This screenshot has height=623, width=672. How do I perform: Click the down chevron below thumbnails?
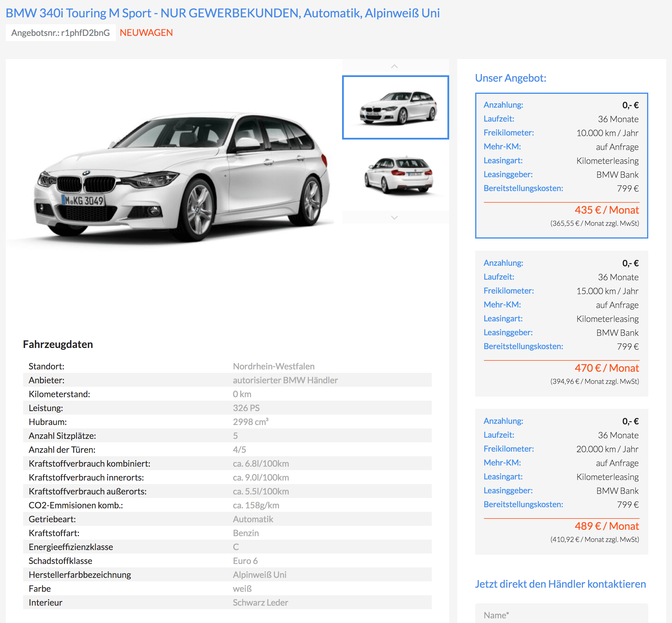click(x=395, y=217)
